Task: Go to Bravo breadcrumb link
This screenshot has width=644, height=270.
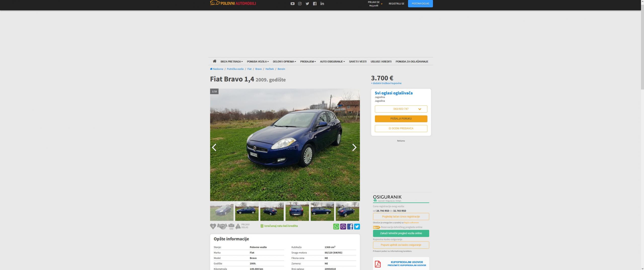Action: point(258,69)
